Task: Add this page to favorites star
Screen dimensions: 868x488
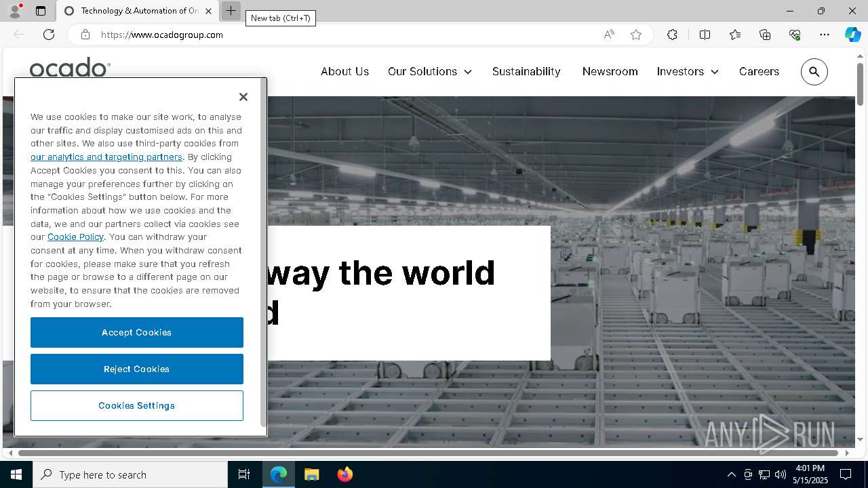Action: coord(636,35)
